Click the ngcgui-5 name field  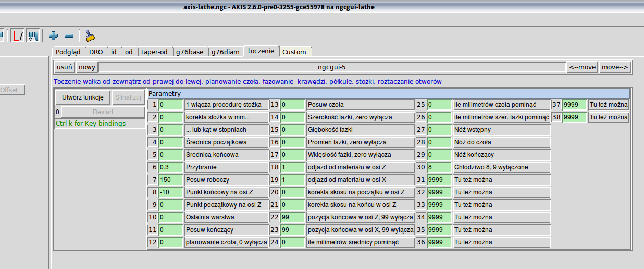pos(332,67)
